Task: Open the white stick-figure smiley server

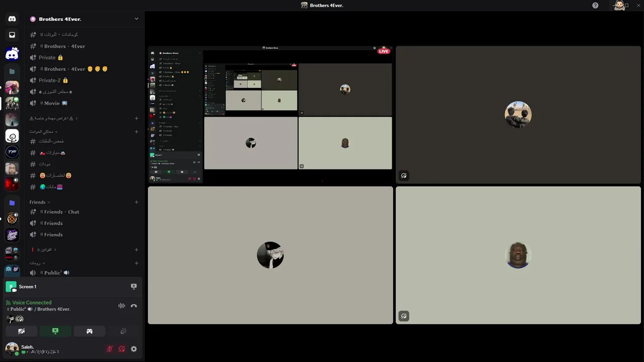Action: 12,136
